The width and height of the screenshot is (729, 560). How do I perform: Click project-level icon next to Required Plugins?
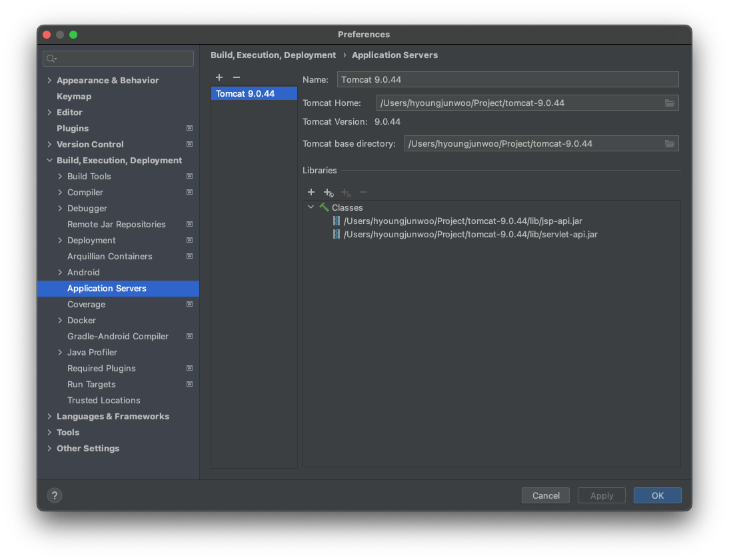pos(190,369)
